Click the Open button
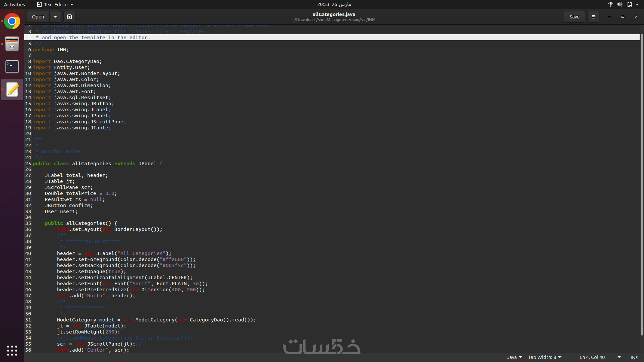Viewport: 644px width, 362px height. click(x=38, y=17)
